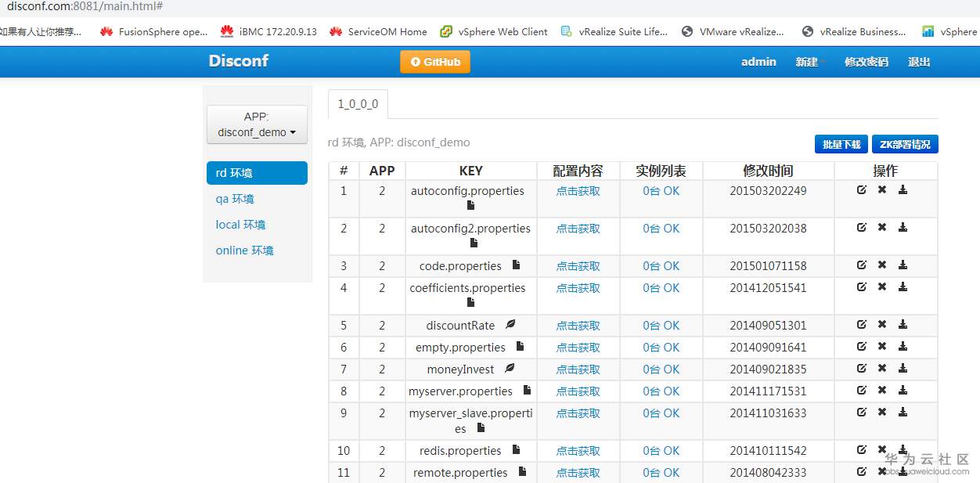Edit the coefficients.properties row

tap(862, 287)
